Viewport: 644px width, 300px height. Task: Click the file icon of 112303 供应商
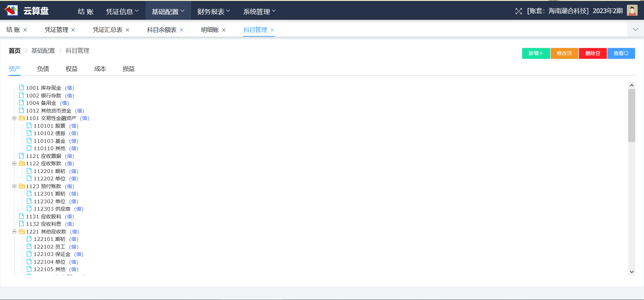(x=29, y=208)
